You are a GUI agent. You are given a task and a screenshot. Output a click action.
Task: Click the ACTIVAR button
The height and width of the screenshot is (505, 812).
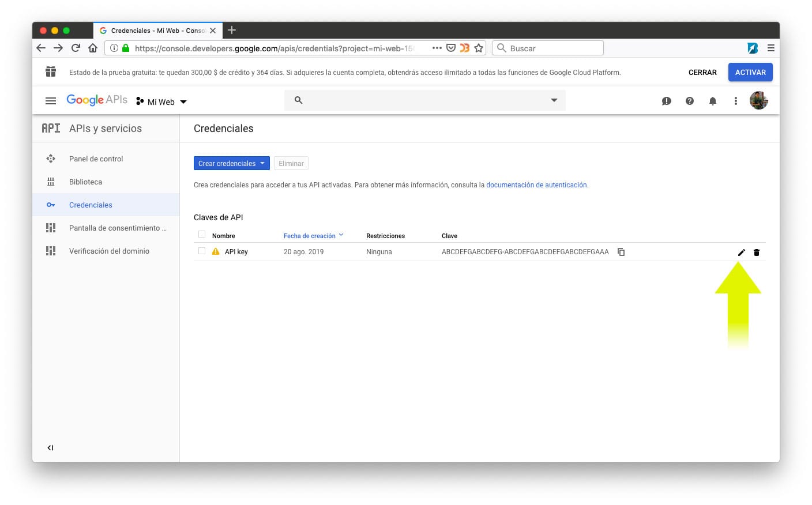pos(750,72)
